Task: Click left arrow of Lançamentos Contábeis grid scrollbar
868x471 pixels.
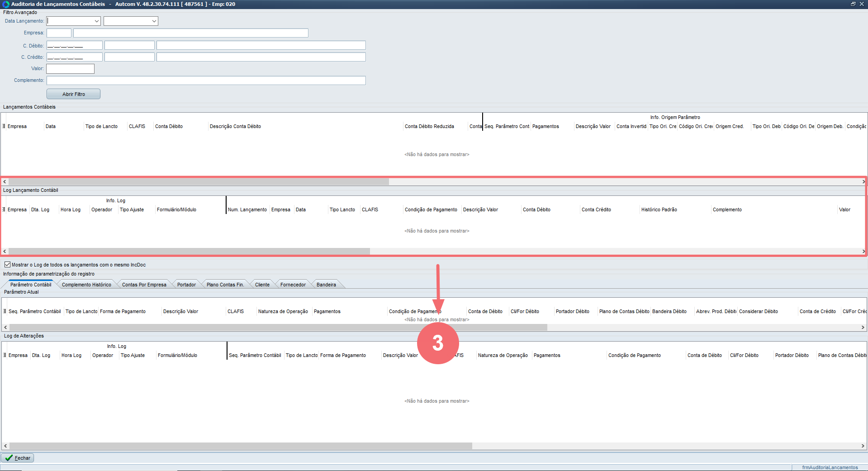Action: coord(5,181)
